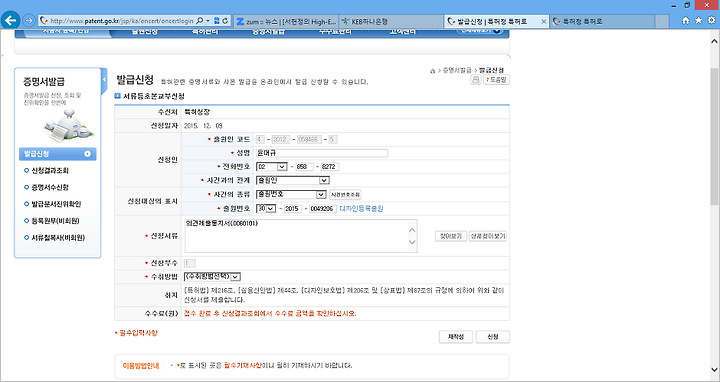
Task: Click the phone last field 8272
Action: [x=330, y=167]
